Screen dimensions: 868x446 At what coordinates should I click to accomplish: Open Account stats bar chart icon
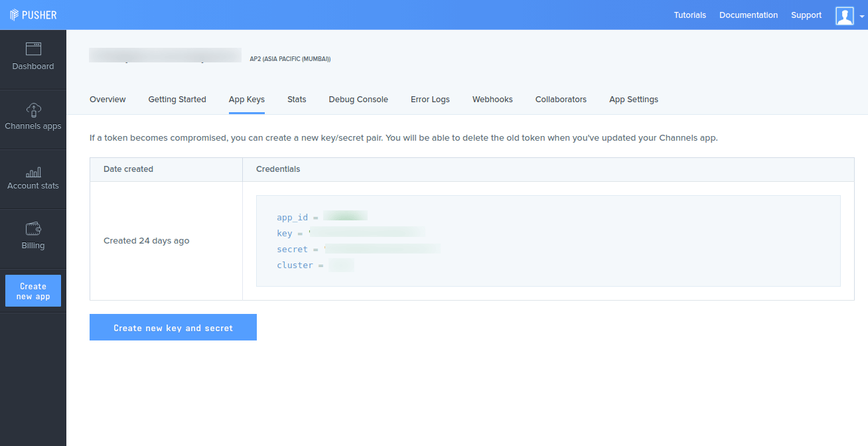(x=33, y=172)
